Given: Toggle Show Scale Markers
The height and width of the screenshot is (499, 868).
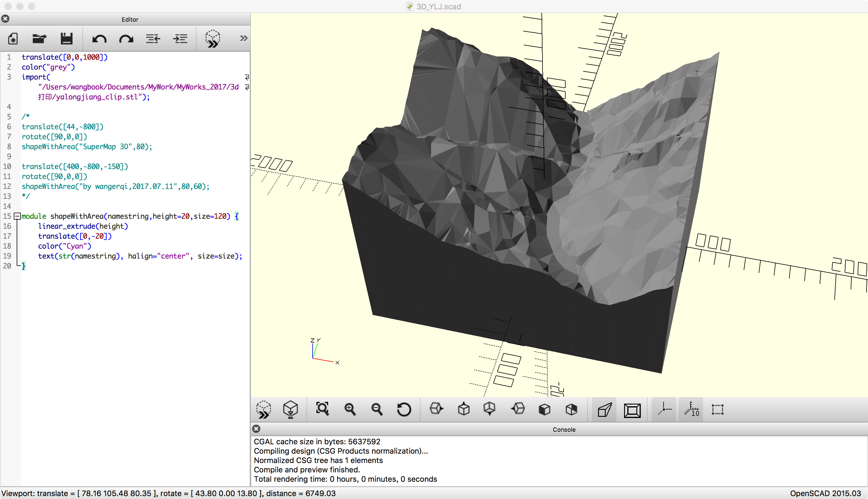Looking at the screenshot, I should click(691, 409).
